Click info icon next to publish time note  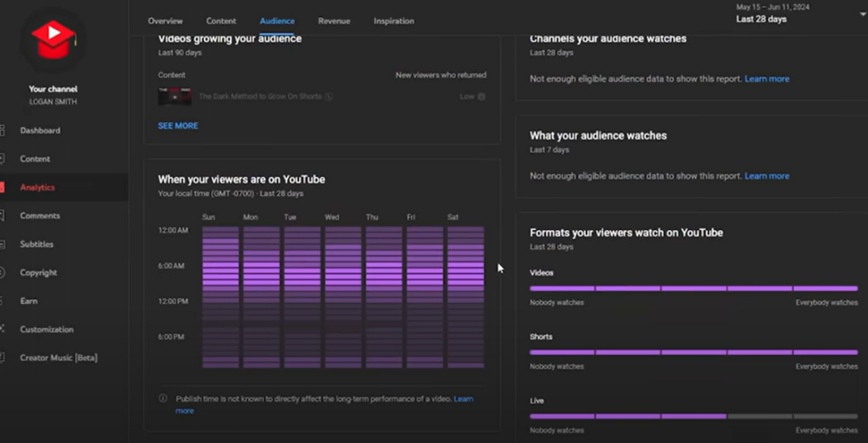pyautogui.click(x=163, y=399)
